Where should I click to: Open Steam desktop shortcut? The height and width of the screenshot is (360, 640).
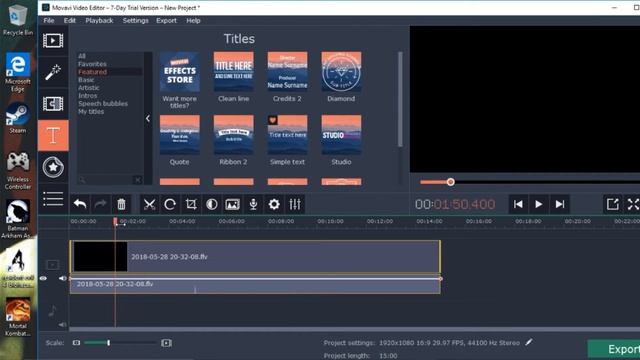(17, 118)
